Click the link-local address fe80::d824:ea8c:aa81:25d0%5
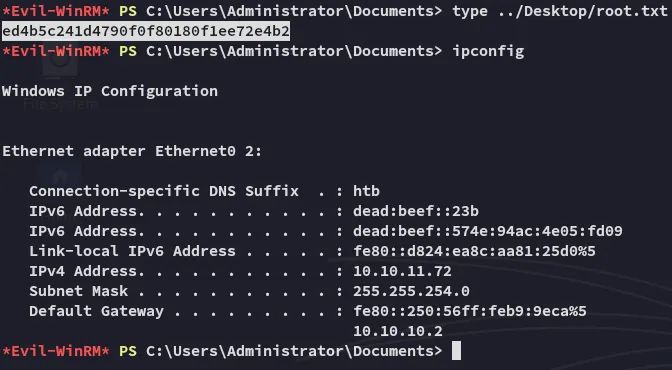The image size is (672, 370). pos(474,251)
